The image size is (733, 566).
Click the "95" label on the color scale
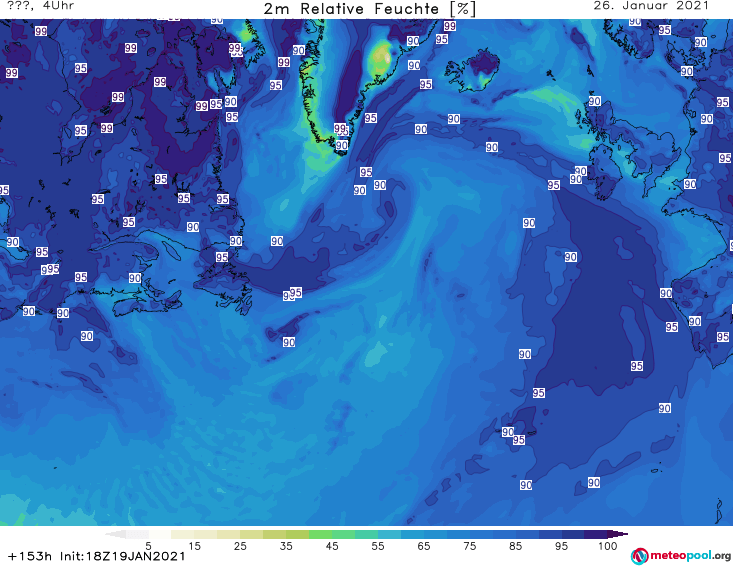coord(561,546)
